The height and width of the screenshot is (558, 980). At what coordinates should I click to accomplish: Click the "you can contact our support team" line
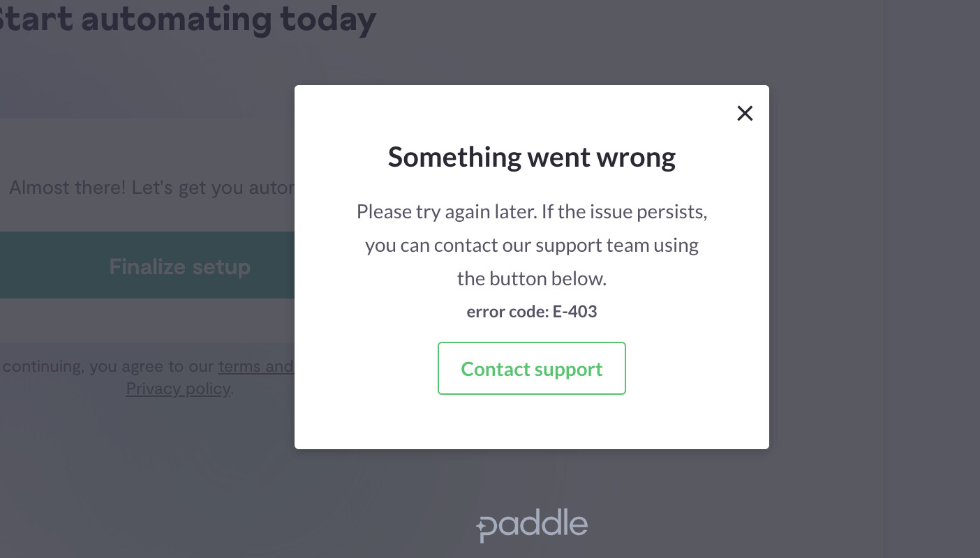531,245
